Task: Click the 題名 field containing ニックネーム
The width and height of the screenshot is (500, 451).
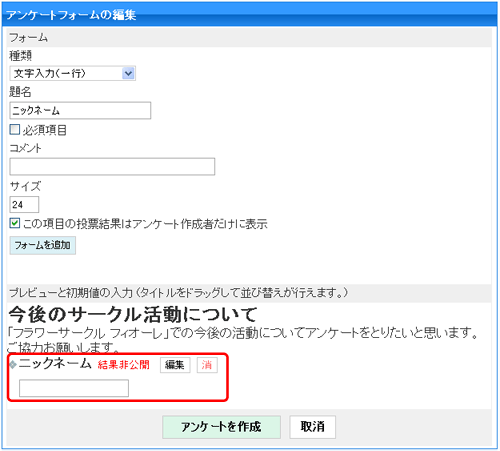Action: [80, 110]
